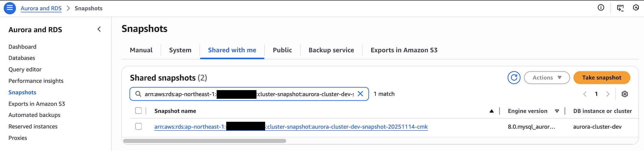
Task: Sort by Engine version column arrow
Action: pyautogui.click(x=557, y=111)
